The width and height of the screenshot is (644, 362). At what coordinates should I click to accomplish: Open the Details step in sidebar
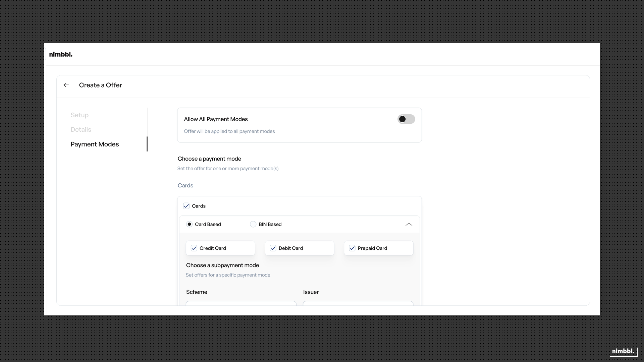pyautogui.click(x=80, y=129)
